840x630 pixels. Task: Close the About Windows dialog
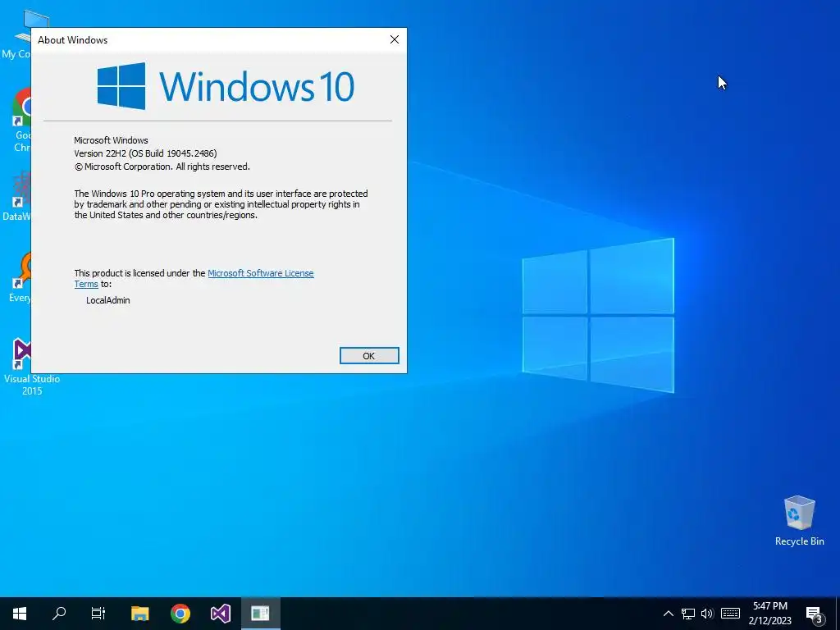pyautogui.click(x=395, y=39)
